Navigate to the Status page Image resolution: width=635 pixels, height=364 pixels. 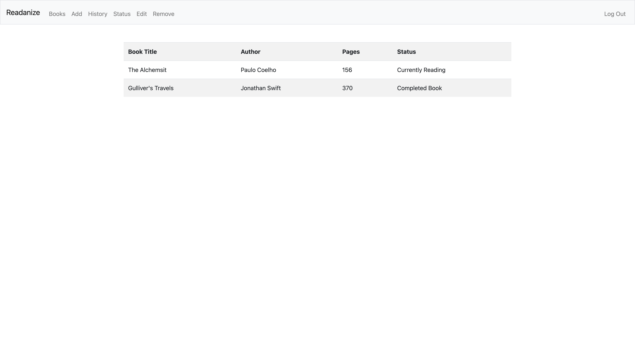pos(122,14)
